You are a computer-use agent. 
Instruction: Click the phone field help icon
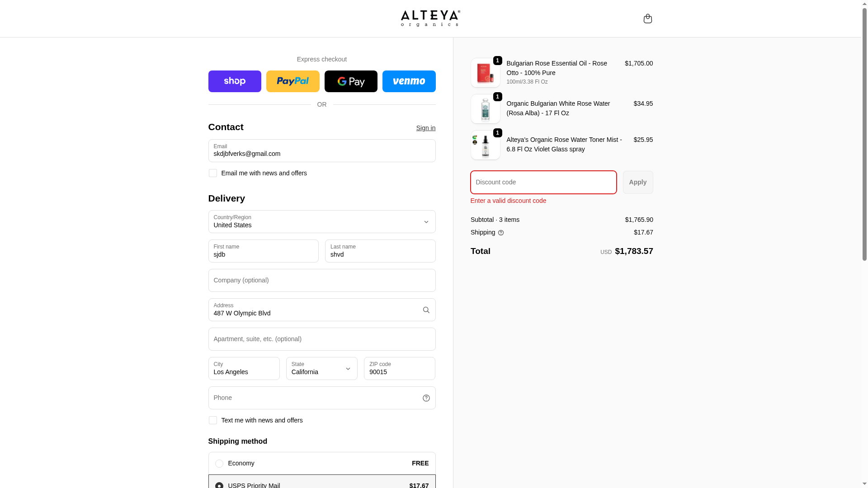(426, 398)
